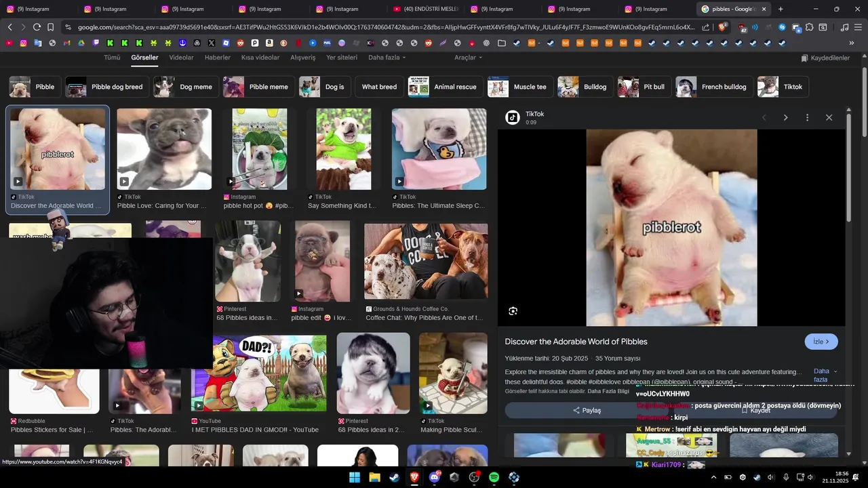
Task: Click the address bar URL field
Action: (387, 27)
